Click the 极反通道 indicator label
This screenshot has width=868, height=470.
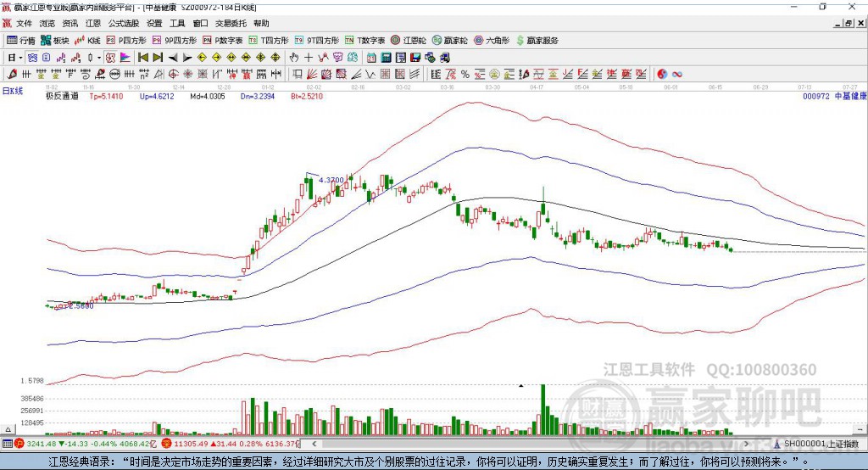coord(62,96)
